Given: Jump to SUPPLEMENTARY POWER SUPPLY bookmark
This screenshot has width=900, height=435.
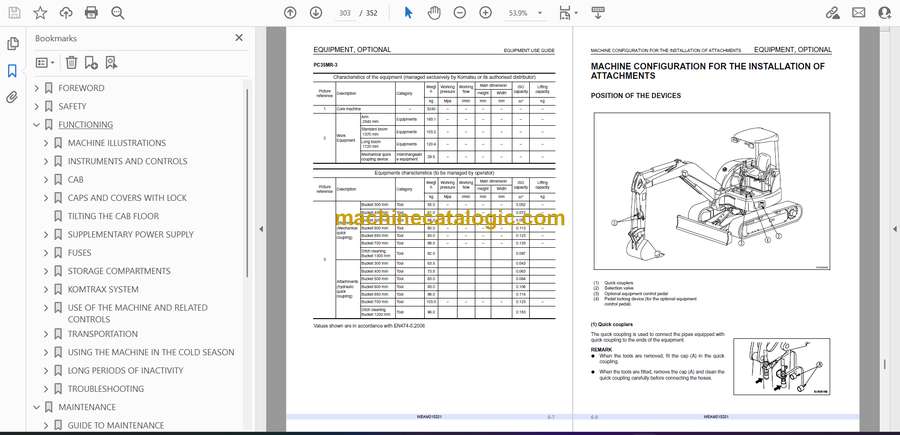Looking at the screenshot, I should (x=130, y=234).
